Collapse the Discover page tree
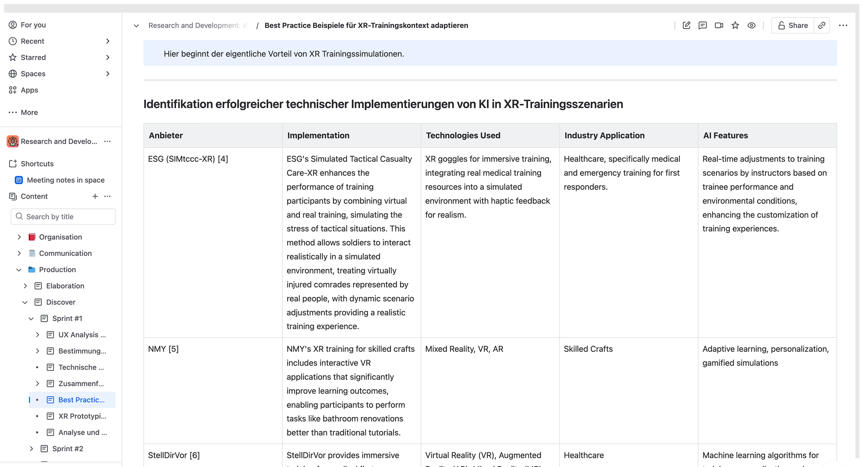 [x=25, y=302]
